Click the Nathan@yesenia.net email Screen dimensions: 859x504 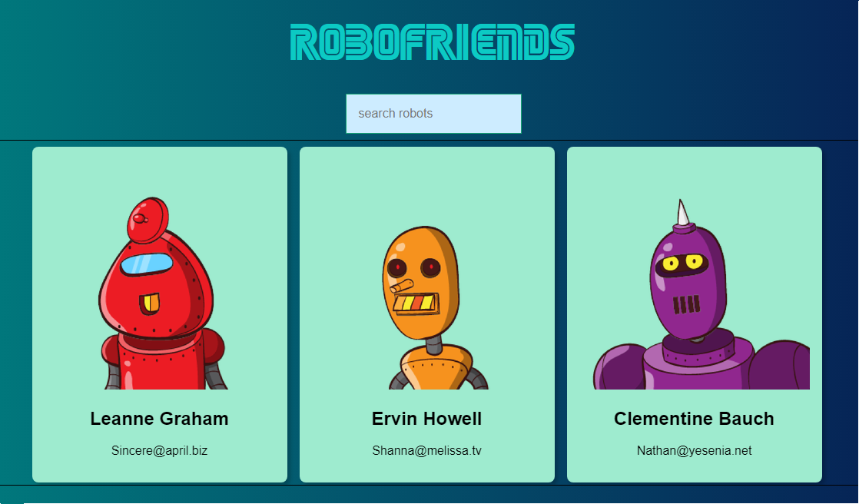click(694, 450)
